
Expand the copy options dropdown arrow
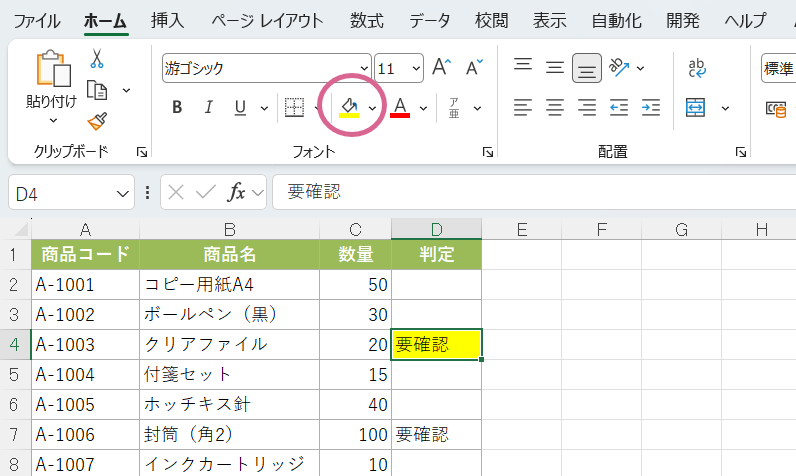tap(126, 90)
